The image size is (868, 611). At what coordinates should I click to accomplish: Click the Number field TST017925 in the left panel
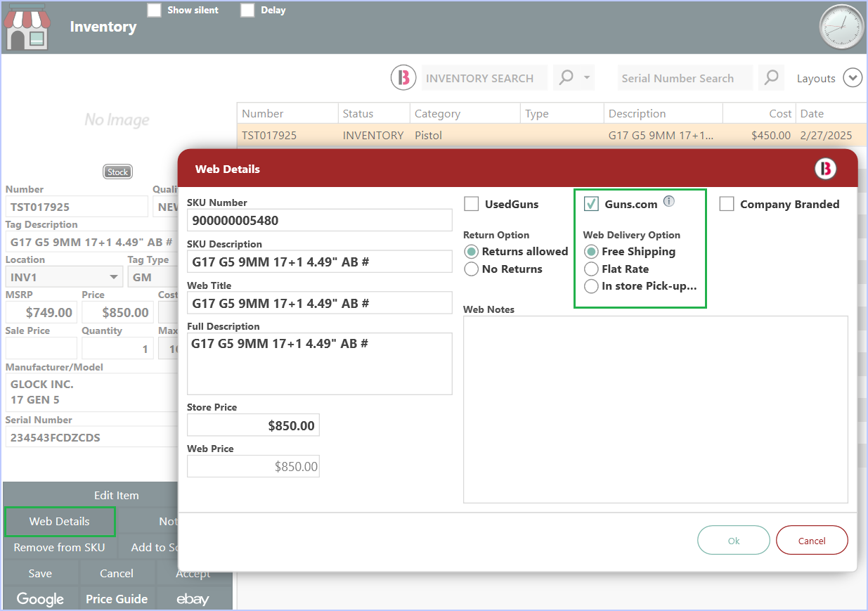(77, 207)
